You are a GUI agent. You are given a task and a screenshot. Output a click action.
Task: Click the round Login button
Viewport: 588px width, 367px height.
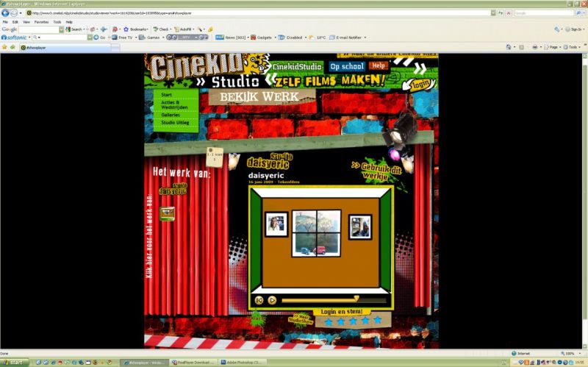pyautogui.click(x=420, y=83)
